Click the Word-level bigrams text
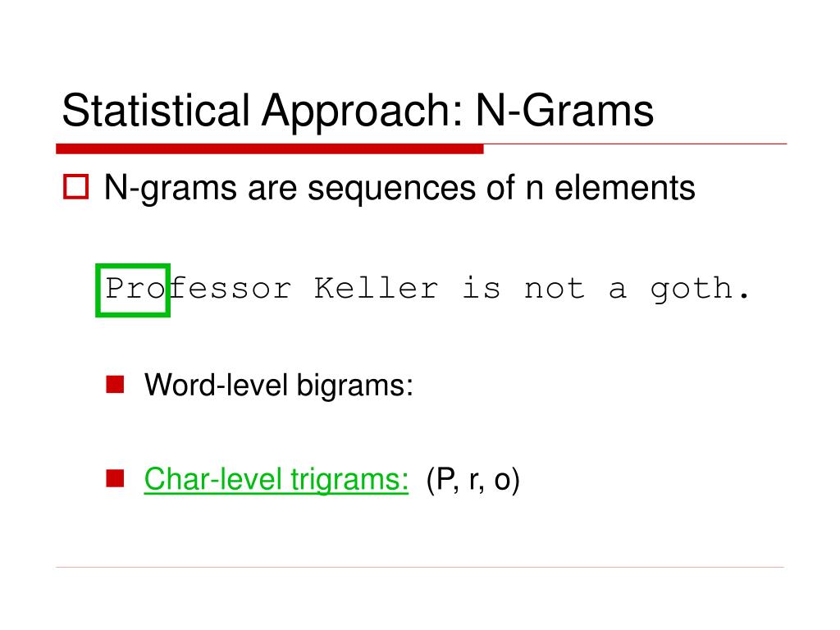Viewport: 840px width, 630px height. [279, 386]
